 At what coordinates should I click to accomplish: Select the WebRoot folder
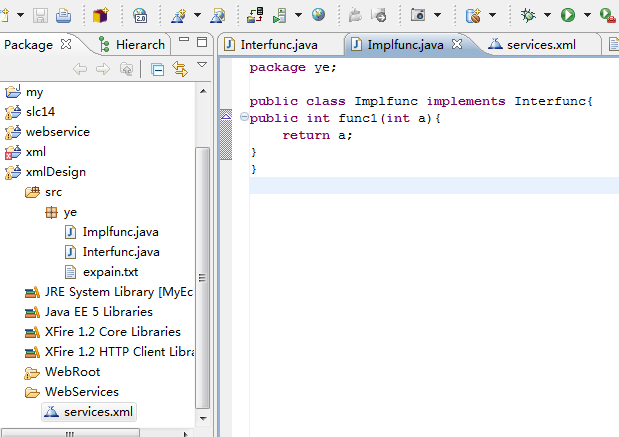62,372
